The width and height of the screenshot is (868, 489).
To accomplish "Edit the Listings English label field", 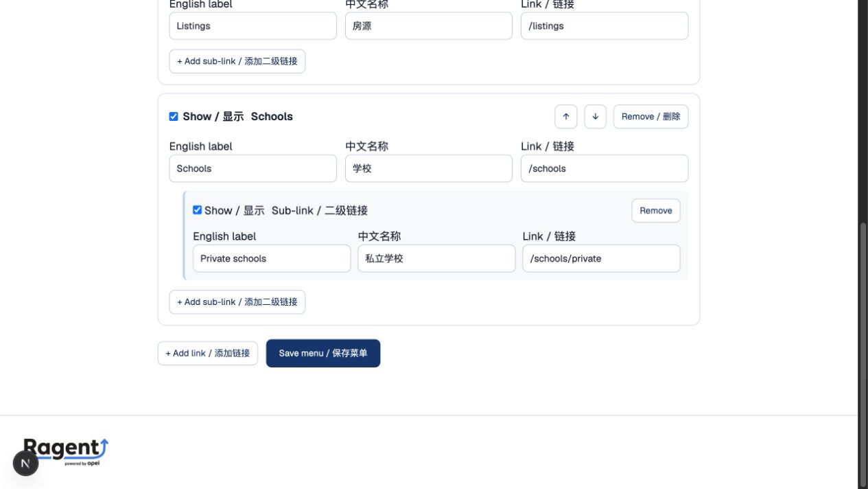I will (253, 26).
